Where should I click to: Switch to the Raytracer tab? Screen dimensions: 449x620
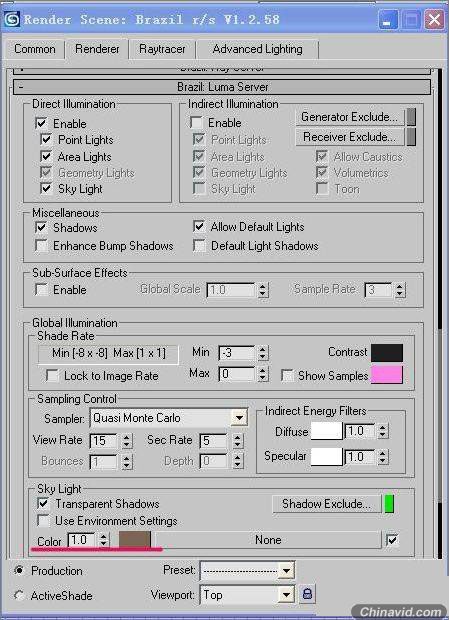point(162,49)
